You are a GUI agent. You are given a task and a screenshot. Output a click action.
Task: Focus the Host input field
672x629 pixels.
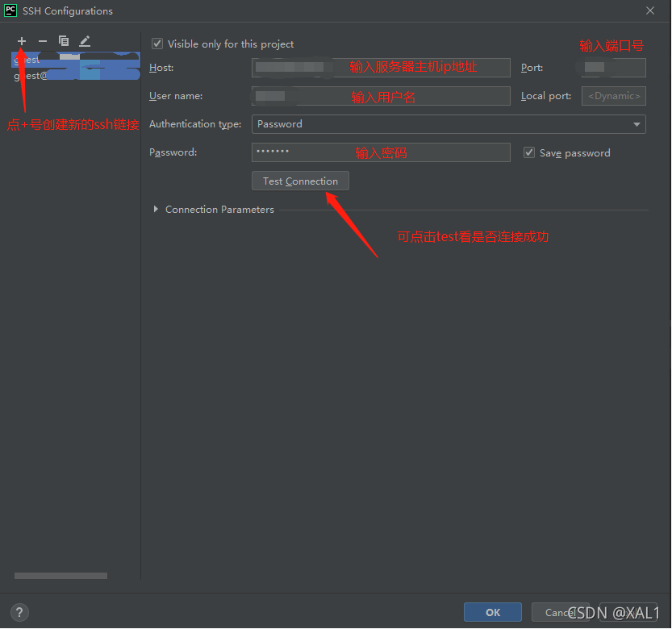coord(381,68)
